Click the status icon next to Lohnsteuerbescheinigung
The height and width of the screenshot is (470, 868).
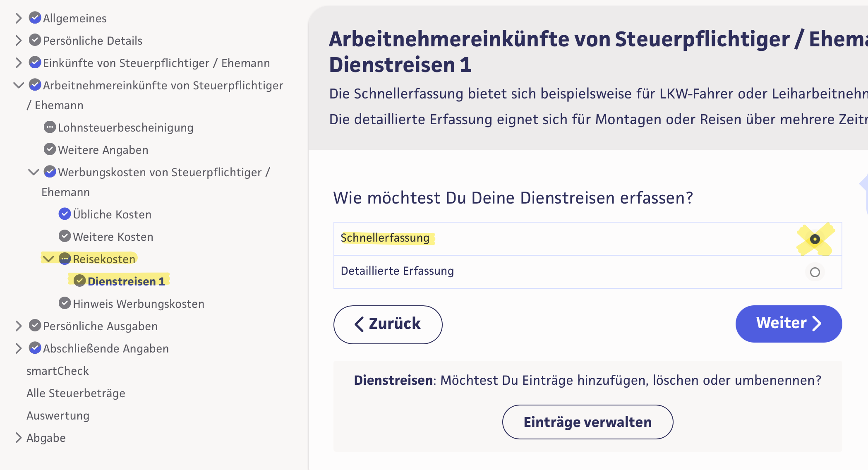[x=50, y=127]
